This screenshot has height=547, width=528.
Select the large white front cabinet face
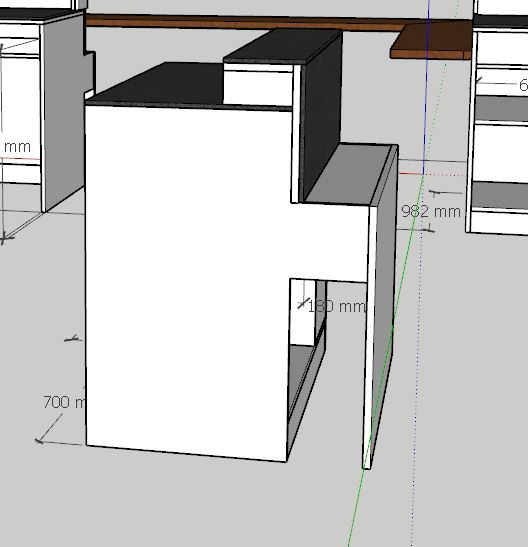coord(188,279)
